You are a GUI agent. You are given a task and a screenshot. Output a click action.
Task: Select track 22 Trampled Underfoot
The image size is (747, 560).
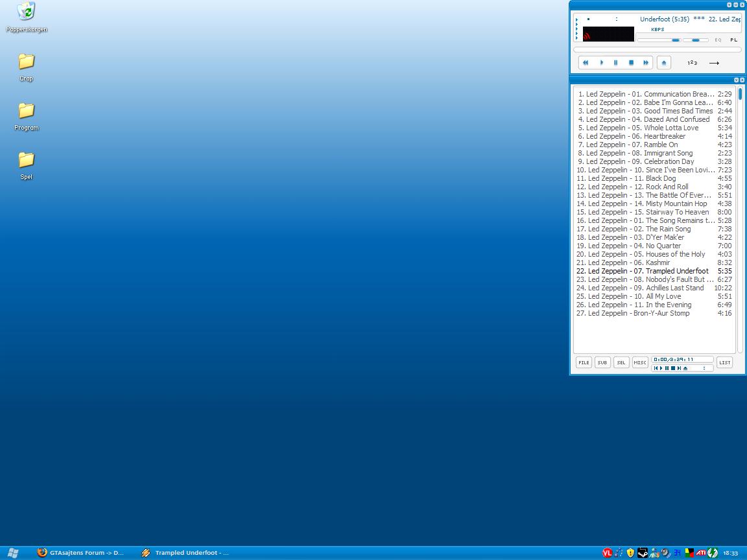(654, 271)
